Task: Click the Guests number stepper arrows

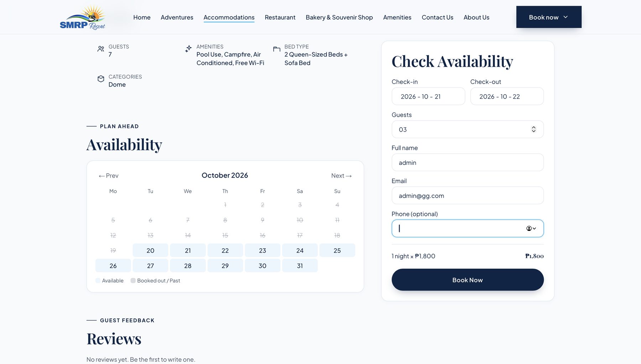Action: tap(533, 130)
